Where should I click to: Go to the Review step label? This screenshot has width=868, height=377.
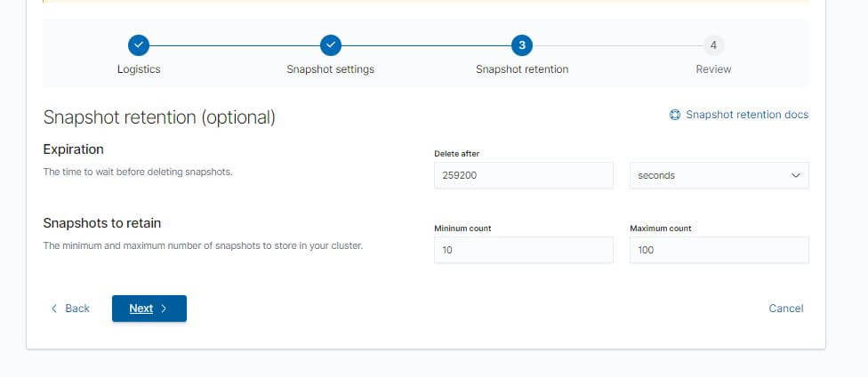click(x=713, y=69)
